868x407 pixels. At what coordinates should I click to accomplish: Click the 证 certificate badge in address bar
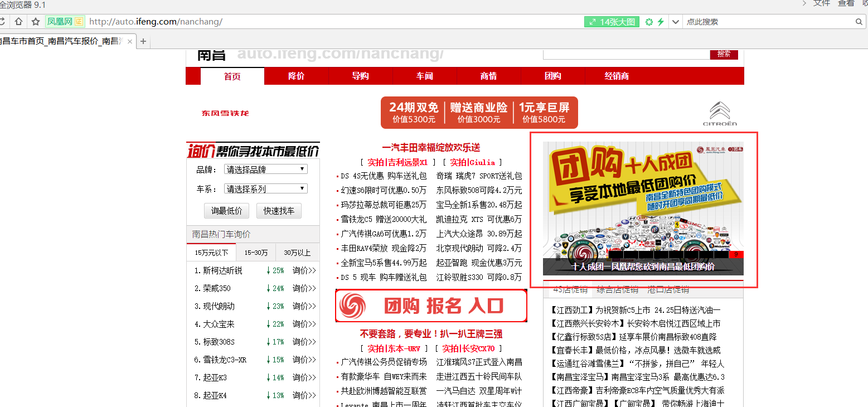(x=79, y=22)
